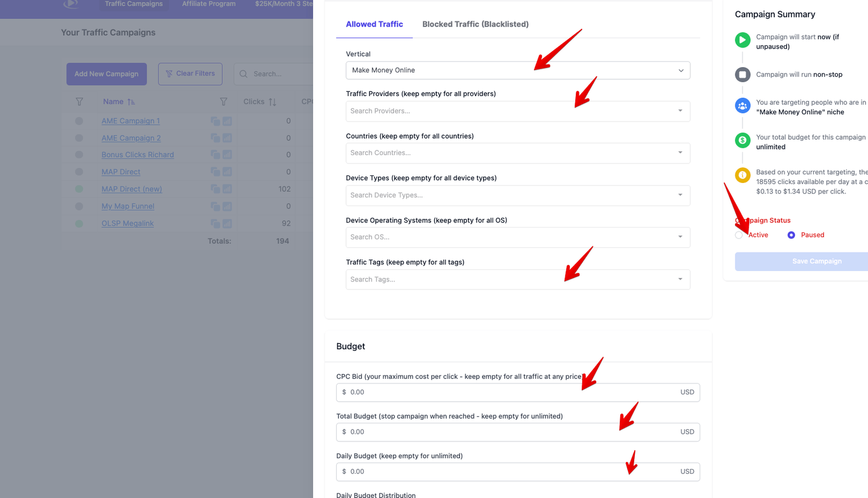Select the Paused campaign status radio button

(x=791, y=235)
